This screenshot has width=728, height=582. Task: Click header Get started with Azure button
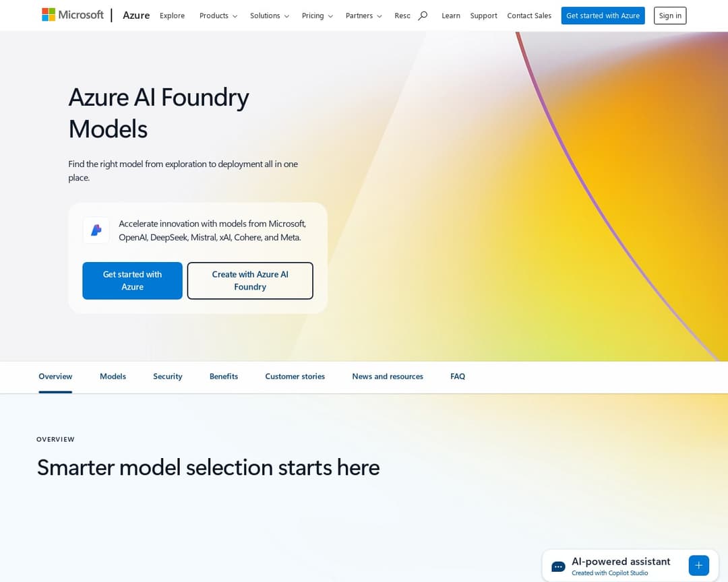603,15
